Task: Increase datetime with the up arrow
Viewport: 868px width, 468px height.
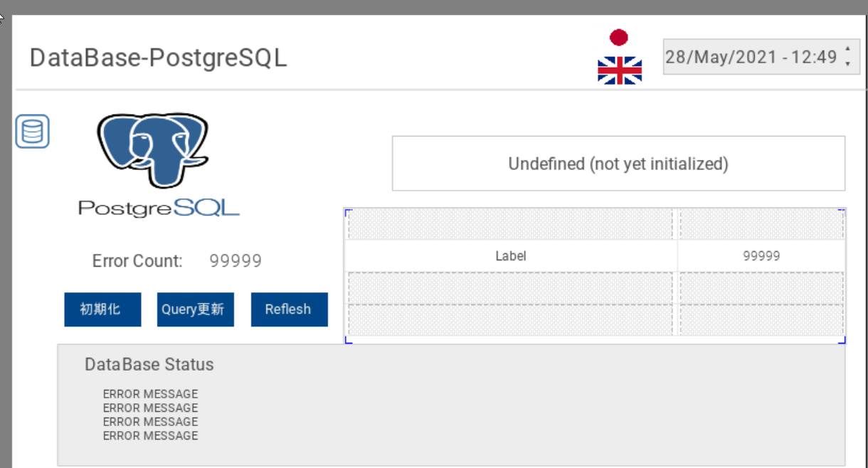Action: coord(847,49)
